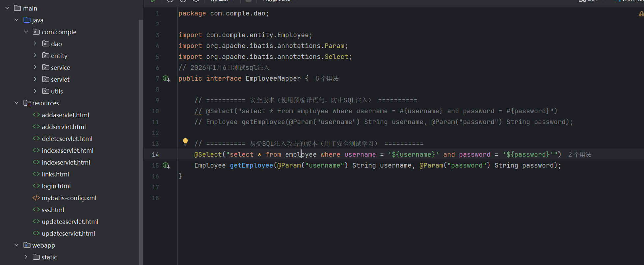The height and width of the screenshot is (265, 644).
Task: Click the gutter icon beside line 15
Action: pos(166,166)
